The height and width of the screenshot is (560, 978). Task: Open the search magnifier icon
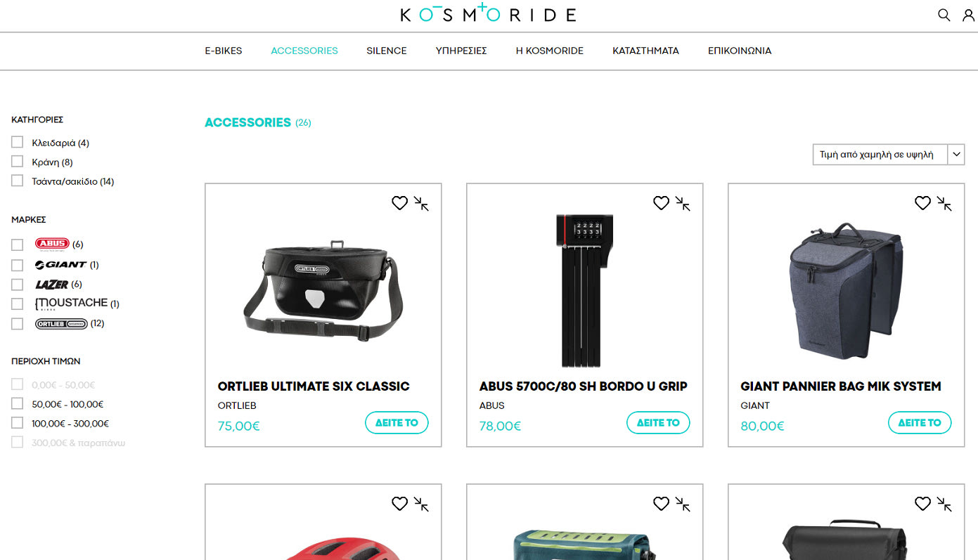click(x=944, y=15)
